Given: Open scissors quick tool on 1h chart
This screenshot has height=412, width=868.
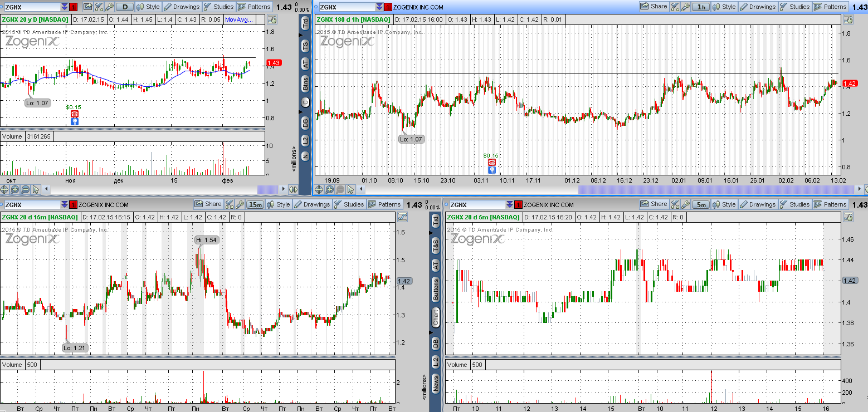Looking at the screenshot, I should pyautogui.click(x=675, y=7).
